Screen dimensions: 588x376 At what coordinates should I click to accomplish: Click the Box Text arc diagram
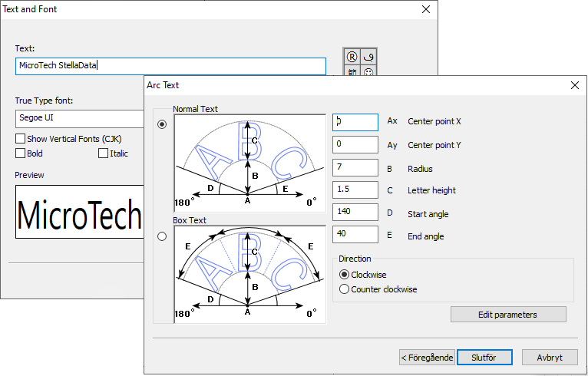pyautogui.click(x=250, y=275)
